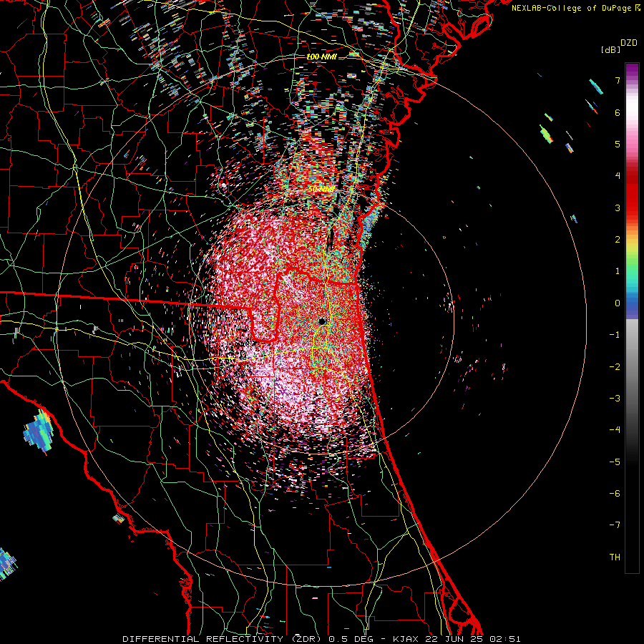Image resolution: width=644 pixels, height=644 pixels.
Task: Click the blue-green echo patch near the Gulf coast
Action: point(39,431)
